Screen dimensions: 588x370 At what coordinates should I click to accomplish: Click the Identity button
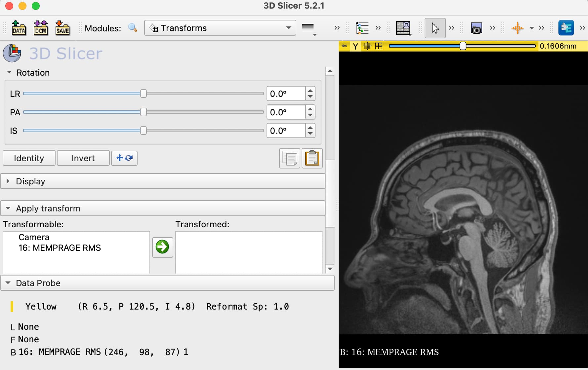[29, 158]
